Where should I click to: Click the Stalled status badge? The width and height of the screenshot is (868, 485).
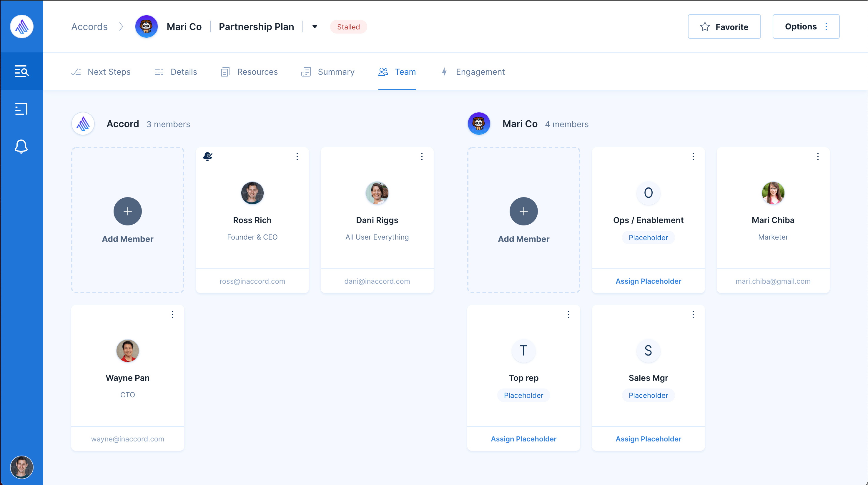click(348, 26)
